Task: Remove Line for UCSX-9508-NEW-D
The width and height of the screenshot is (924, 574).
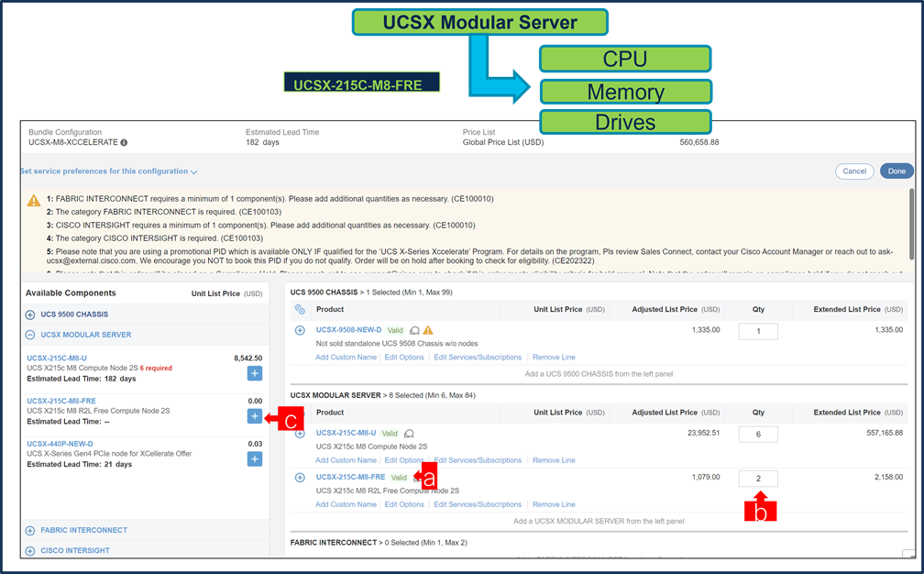Action: pos(554,357)
